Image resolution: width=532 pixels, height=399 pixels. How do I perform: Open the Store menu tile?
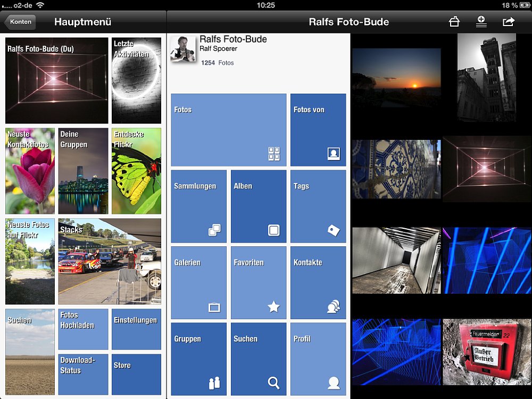coord(136,375)
